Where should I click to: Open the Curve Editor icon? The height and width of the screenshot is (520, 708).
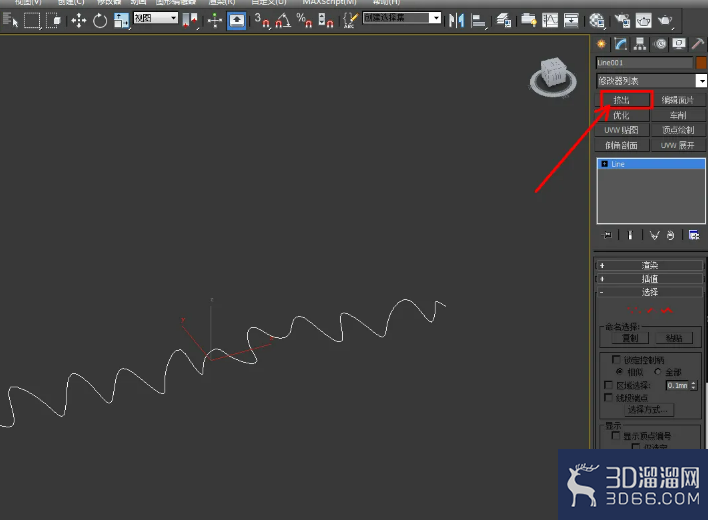(x=550, y=20)
